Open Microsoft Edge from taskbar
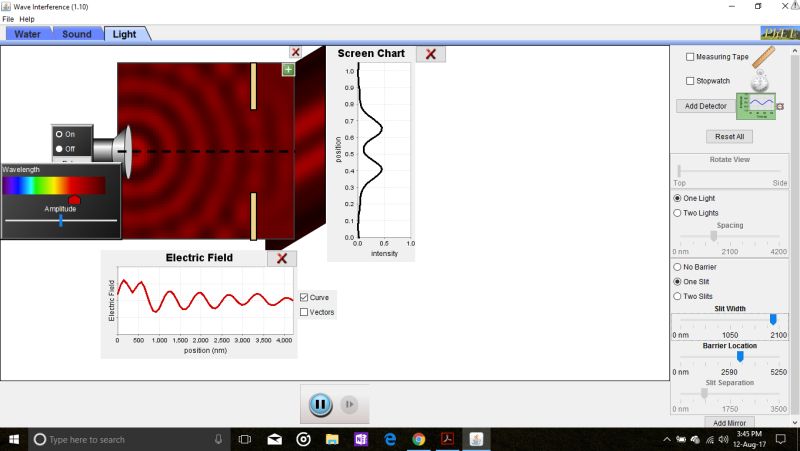The image size is (800, 451). click(390, 439)
